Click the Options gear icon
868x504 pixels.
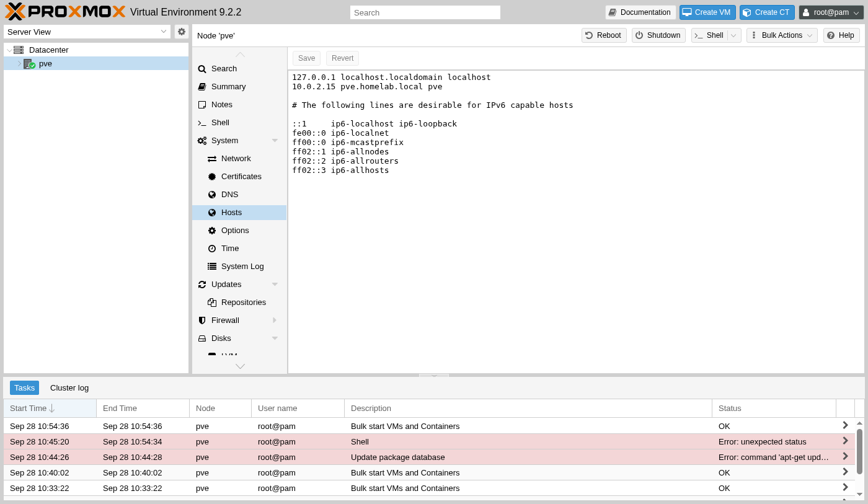212,231
